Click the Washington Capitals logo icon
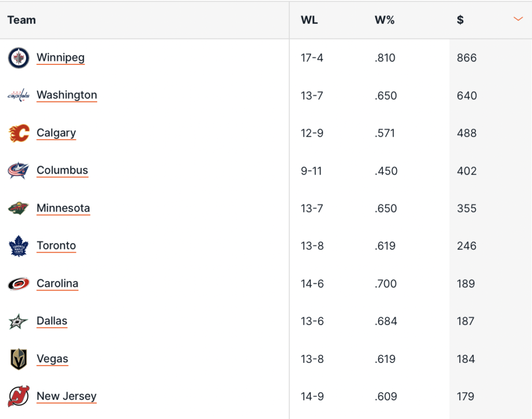Screen dimensions: 532x419 [x=19, y=96]
